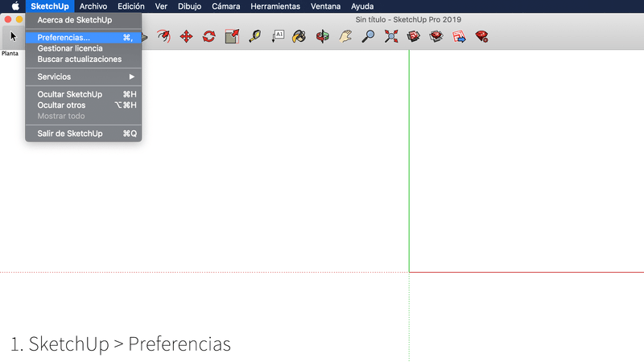The width and height of the screenshot is (644, 362).
Task: Expand the Servicios submenu
Action: point(84,76)
